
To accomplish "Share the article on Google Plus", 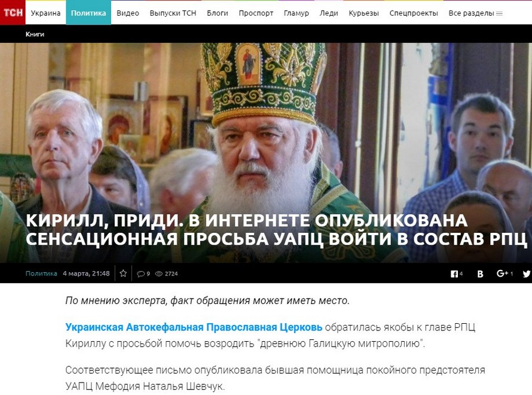I will pos(503,274).
